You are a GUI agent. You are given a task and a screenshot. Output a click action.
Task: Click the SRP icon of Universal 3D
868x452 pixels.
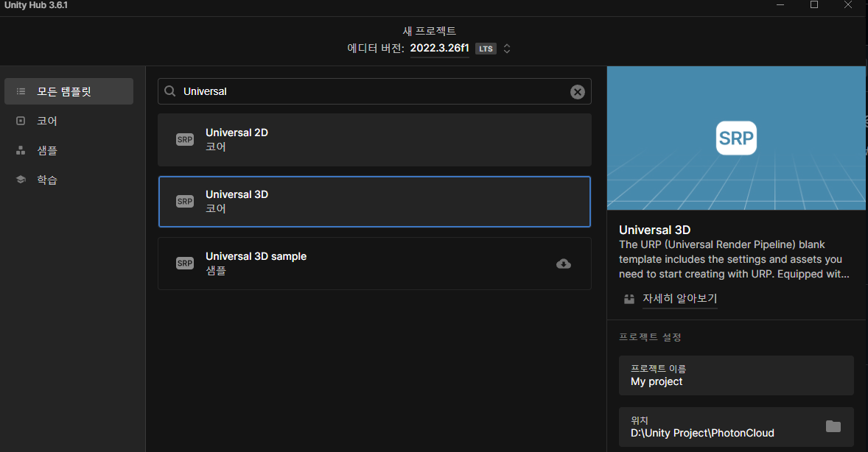(x=185, y=202)
